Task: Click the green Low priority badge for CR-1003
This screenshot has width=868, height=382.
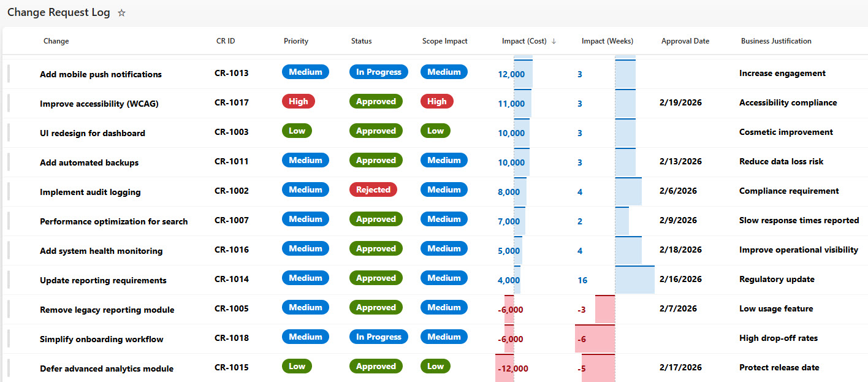Action: pos(297,131)
